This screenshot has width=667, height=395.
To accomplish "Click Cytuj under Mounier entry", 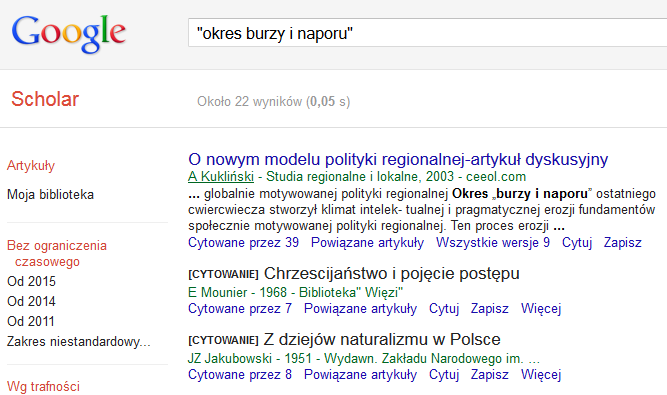I will (444, 308).
